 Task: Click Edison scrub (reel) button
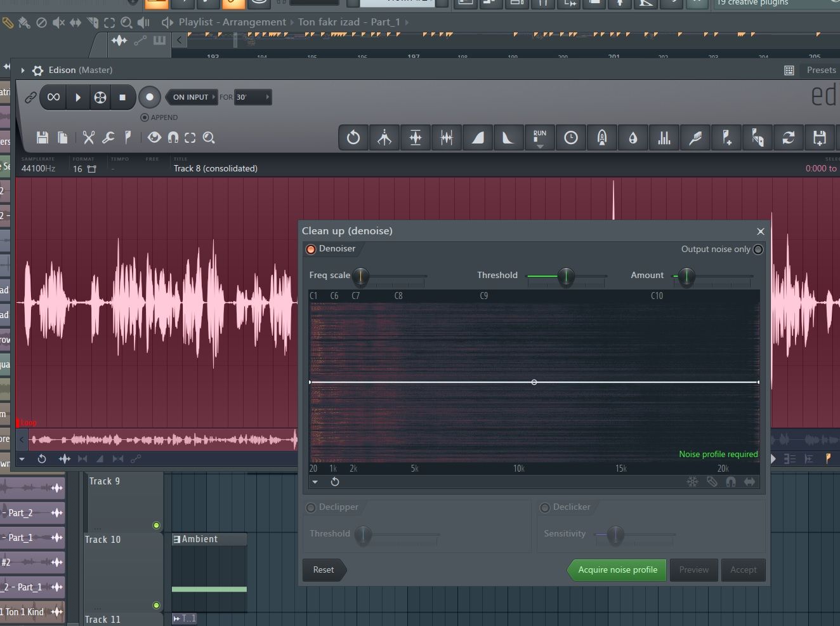(100, 97)
